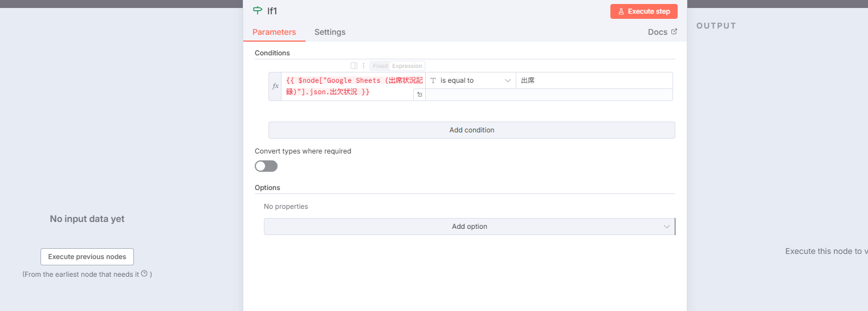The height and width of the screenshot is (311, 868).
Task: Click the Add condition button
Action: coord(471,130)
